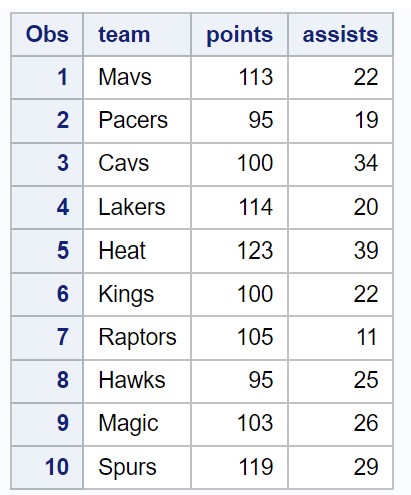The width and height of the screenshot is (411, 495).
Task: Click Mavs points value 113
Action: [x=256, y=77]
